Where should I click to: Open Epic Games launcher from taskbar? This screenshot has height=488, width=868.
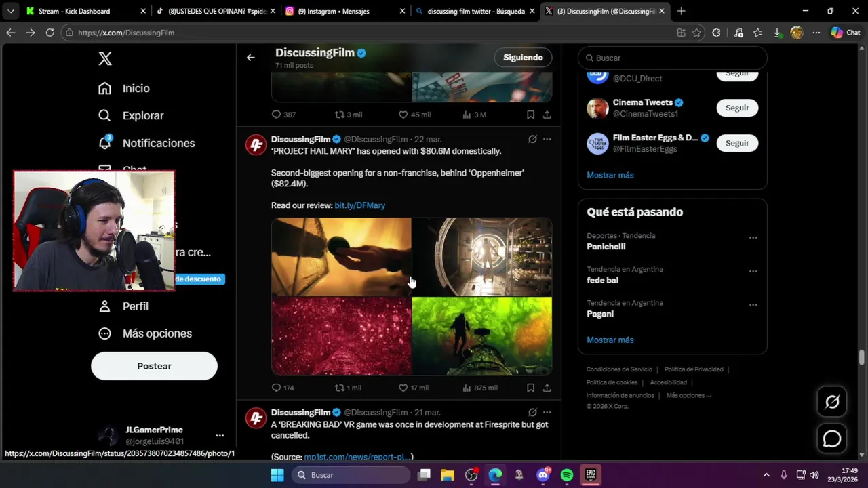click(591, 475)
